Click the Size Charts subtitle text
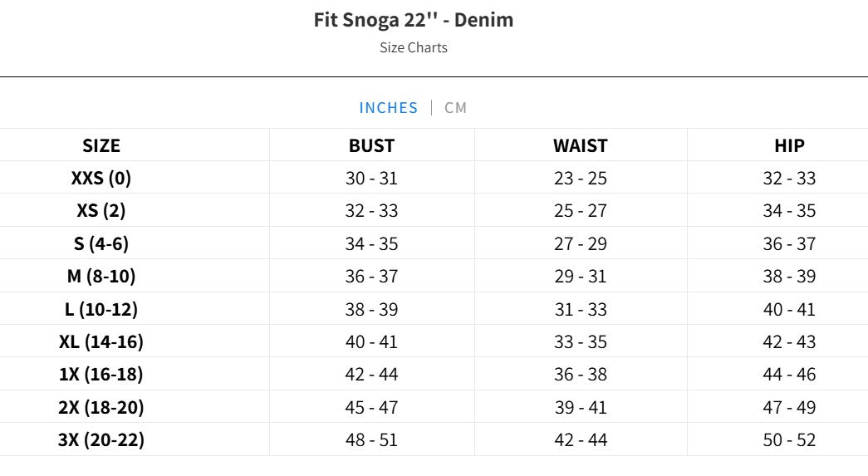The image size is (868, 476). 414,47
